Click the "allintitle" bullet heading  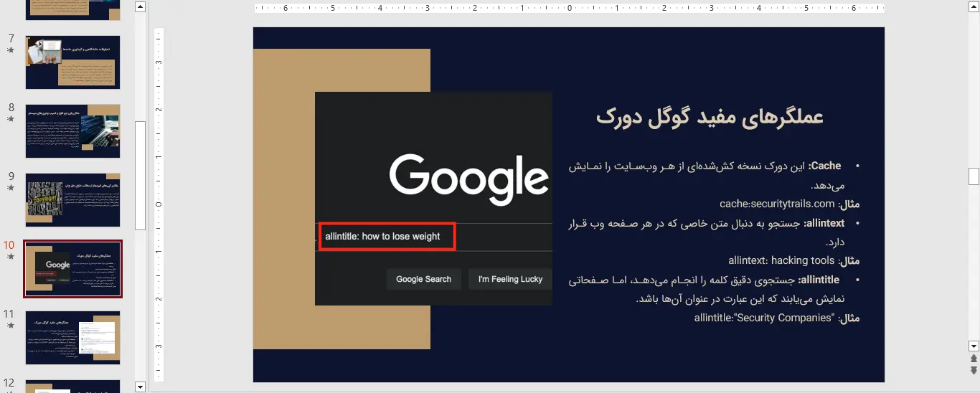819,280
